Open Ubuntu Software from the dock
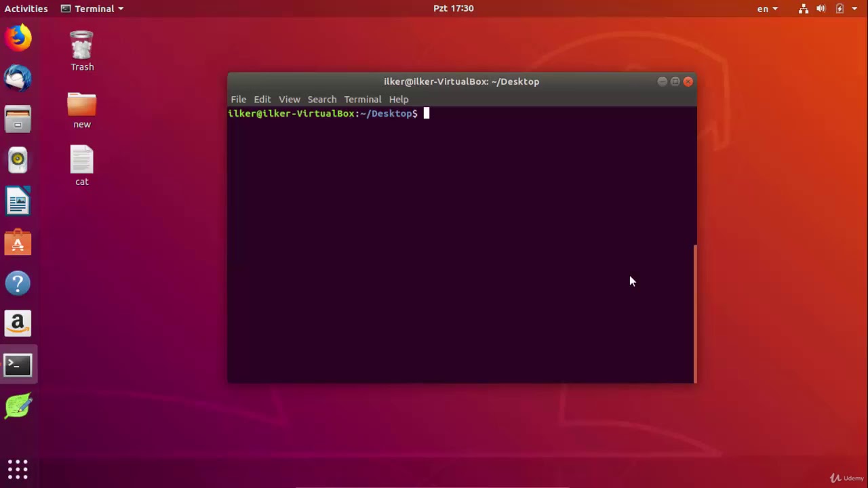868x488 pixels. (18, 242)
